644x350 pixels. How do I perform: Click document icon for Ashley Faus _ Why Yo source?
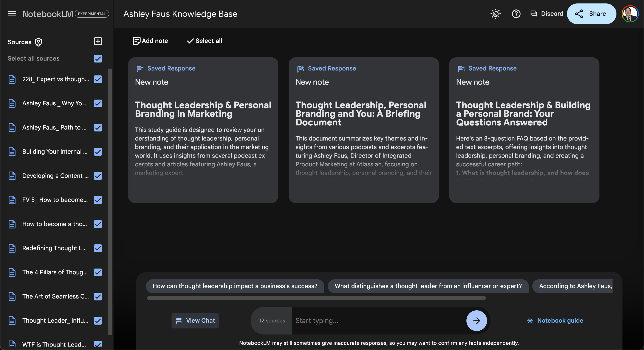click(x=12, y=103)
